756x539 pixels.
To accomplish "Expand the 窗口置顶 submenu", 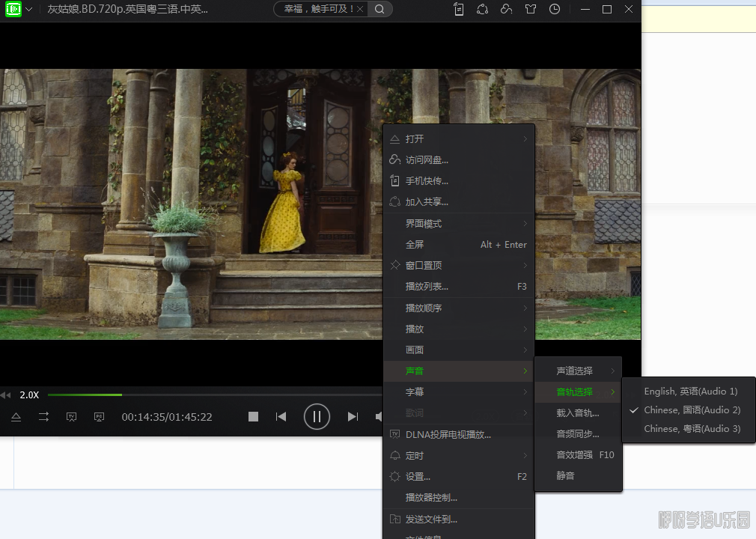I will pos(459,265).
